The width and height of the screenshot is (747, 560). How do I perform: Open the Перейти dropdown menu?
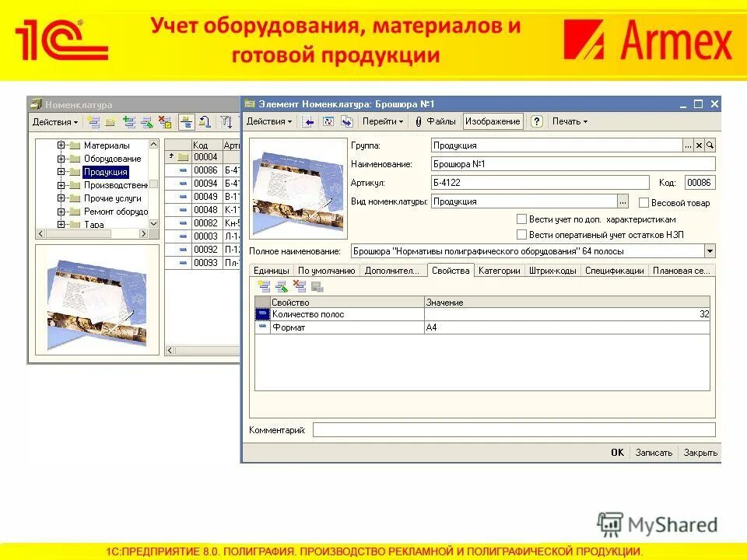point(381,122)
